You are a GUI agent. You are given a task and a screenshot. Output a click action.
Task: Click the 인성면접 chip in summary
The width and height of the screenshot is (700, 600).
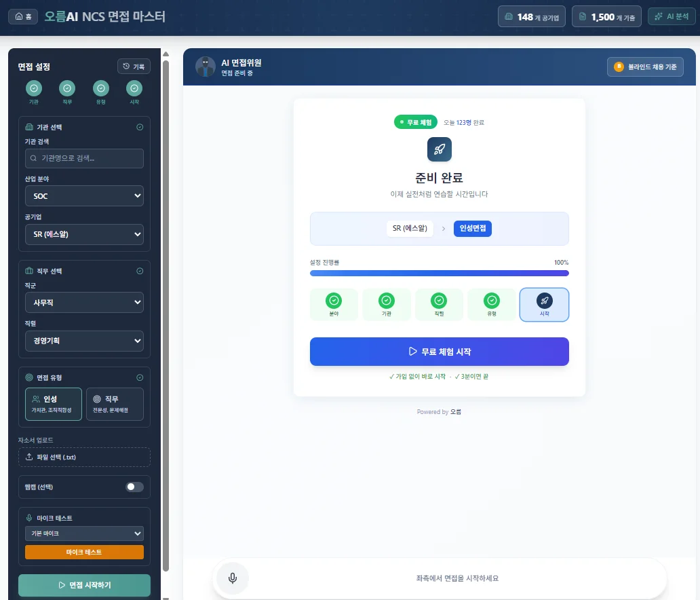[x=473, y=228]
